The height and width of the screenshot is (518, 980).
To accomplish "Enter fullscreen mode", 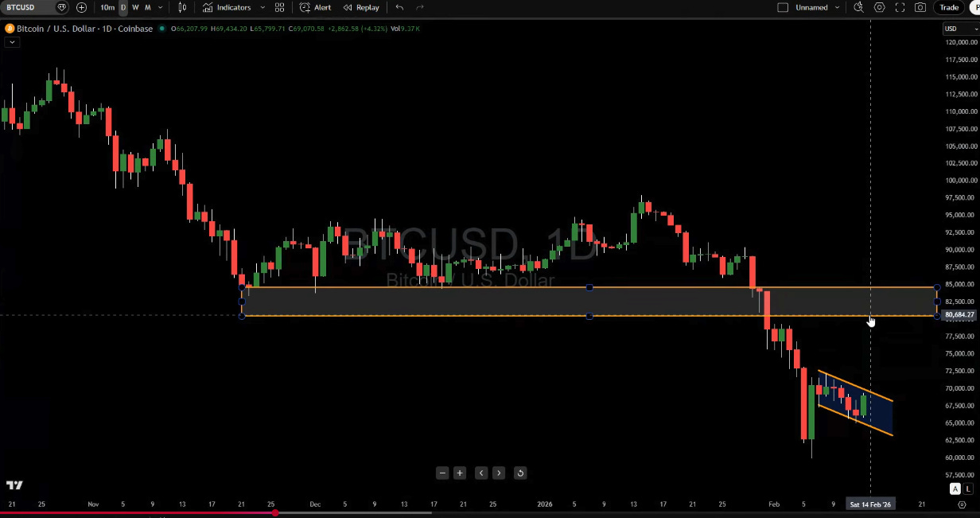I will 900,7.
